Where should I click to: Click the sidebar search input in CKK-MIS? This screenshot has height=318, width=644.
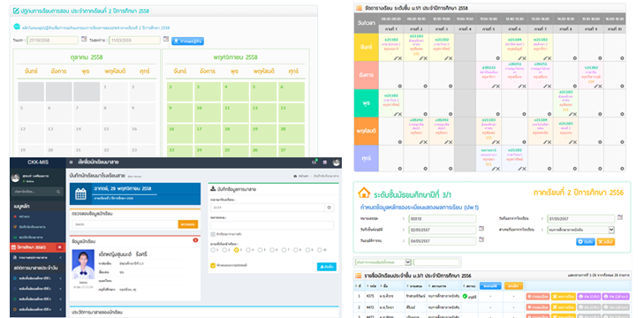(34, 192)
